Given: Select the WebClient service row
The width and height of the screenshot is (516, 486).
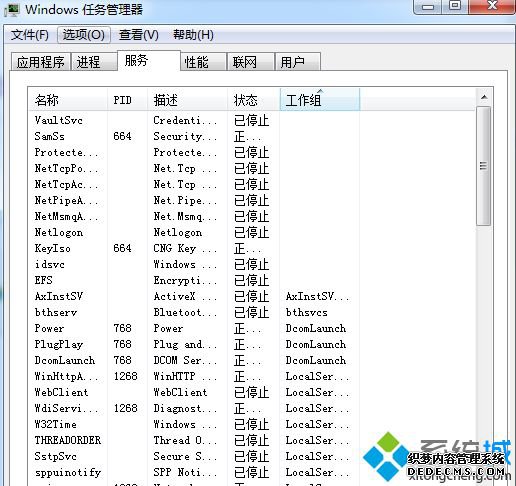Looking at the screenshot, I should tap(252, 392).
